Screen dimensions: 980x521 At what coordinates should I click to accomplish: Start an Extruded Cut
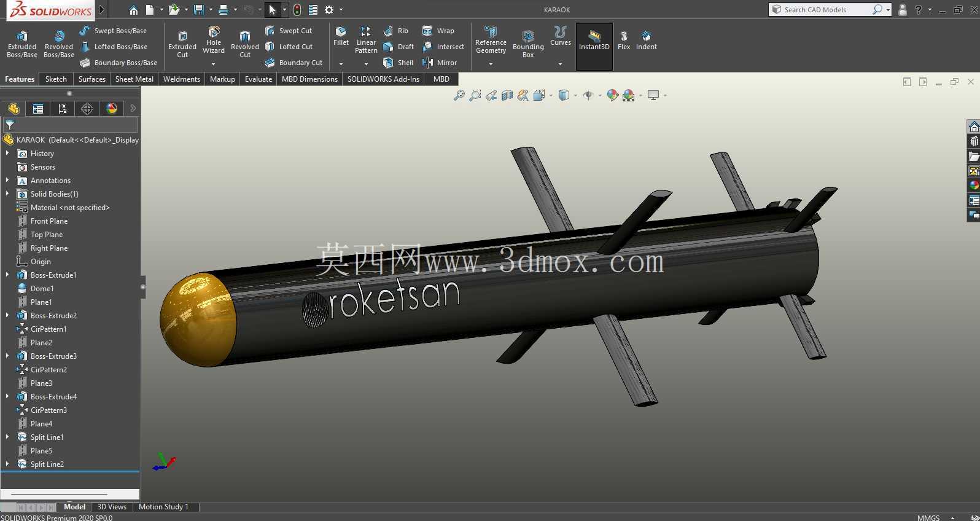[x=182, y=44]
